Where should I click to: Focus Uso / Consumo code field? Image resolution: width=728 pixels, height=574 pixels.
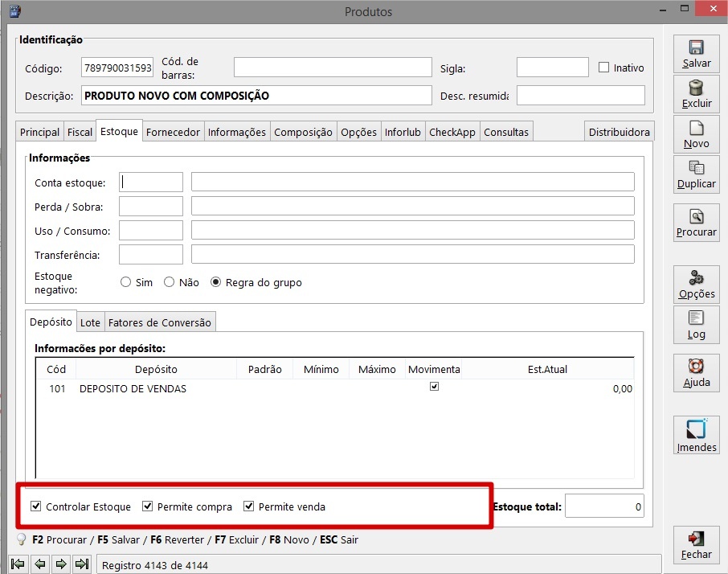click(x=151, y=231)
